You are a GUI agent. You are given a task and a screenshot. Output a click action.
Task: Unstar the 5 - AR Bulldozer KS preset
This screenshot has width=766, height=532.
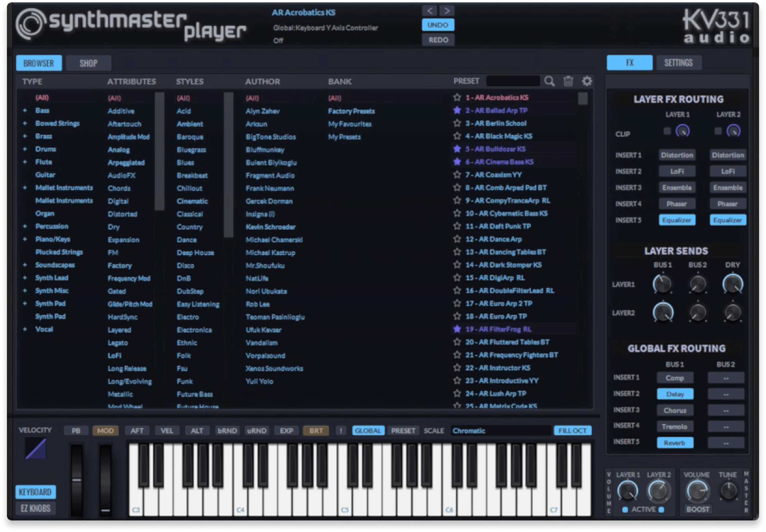[457, 149]
